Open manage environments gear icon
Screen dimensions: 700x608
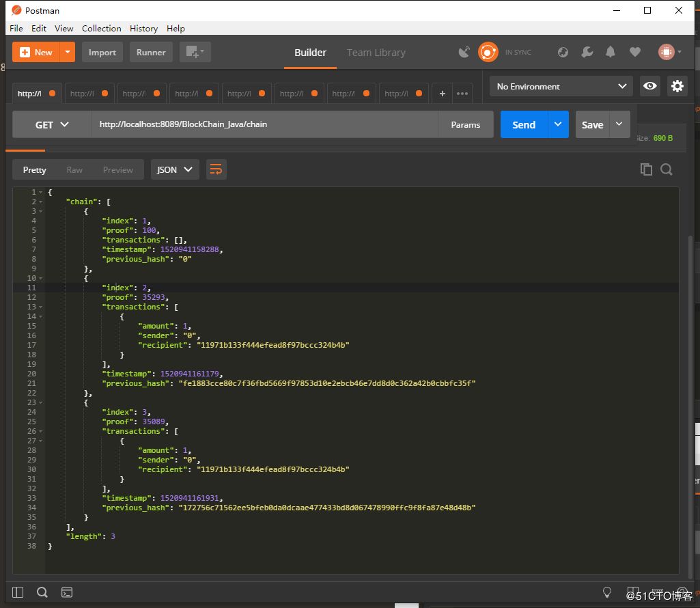(677, 86)
